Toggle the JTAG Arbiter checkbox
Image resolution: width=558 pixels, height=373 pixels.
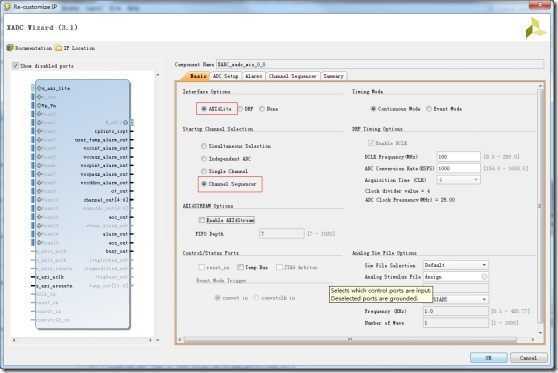point(279,267)
